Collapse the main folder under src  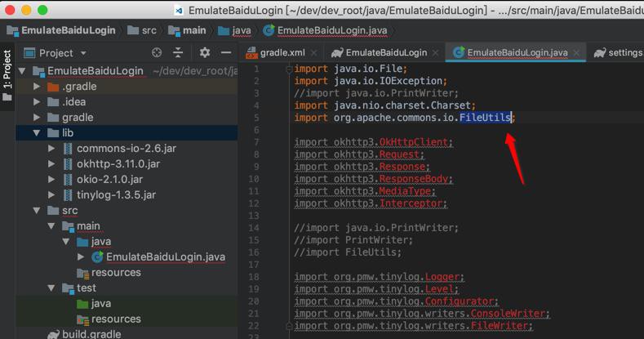point(51,226)
